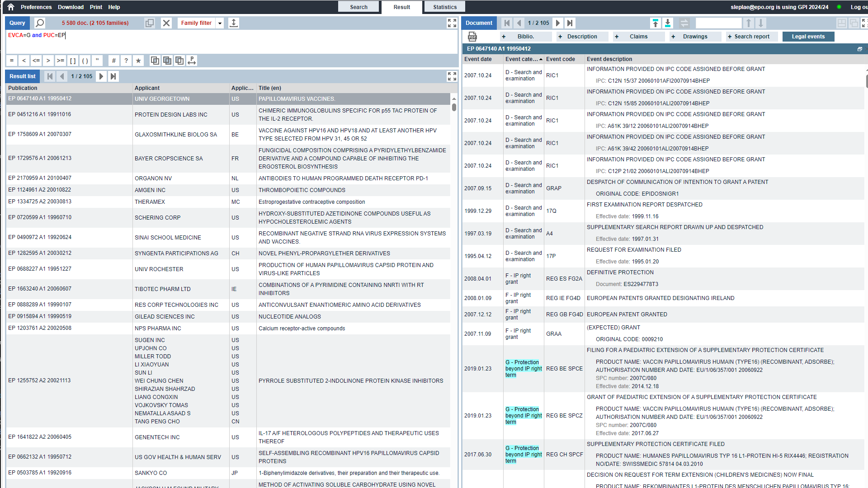
Task: Open the document sort/compare arrows icon
Action: [x=684, y=23]
